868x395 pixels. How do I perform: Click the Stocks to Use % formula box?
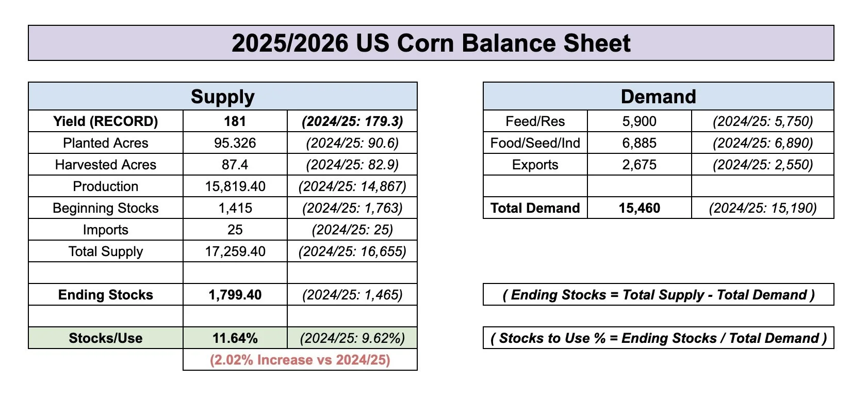(x=659, y=338)
